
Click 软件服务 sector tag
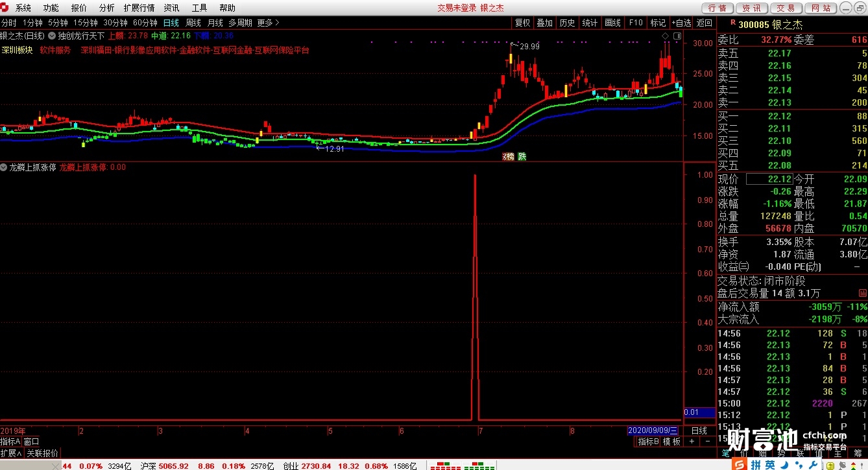(55, 50)
